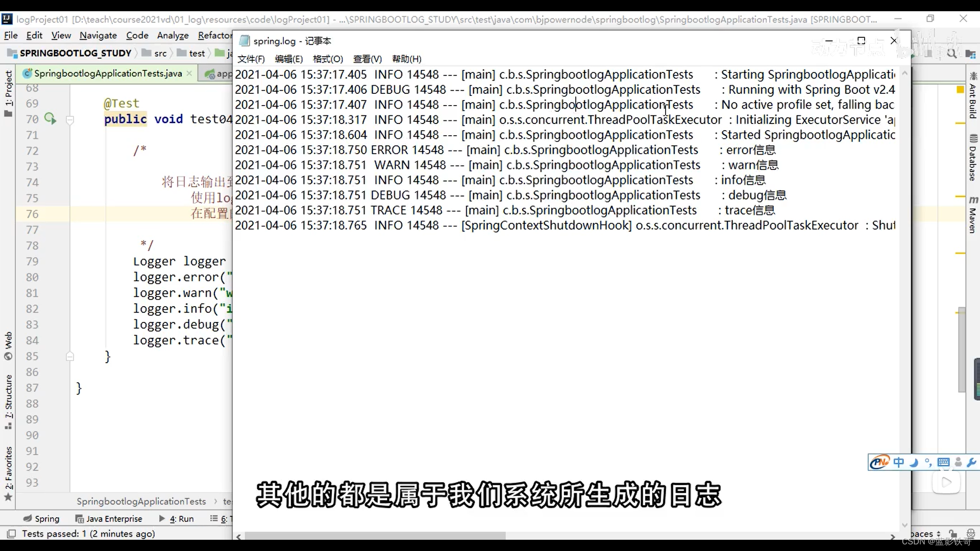Click the video play overlay button
Screen dimensions: 980x551
coord(946,482)
